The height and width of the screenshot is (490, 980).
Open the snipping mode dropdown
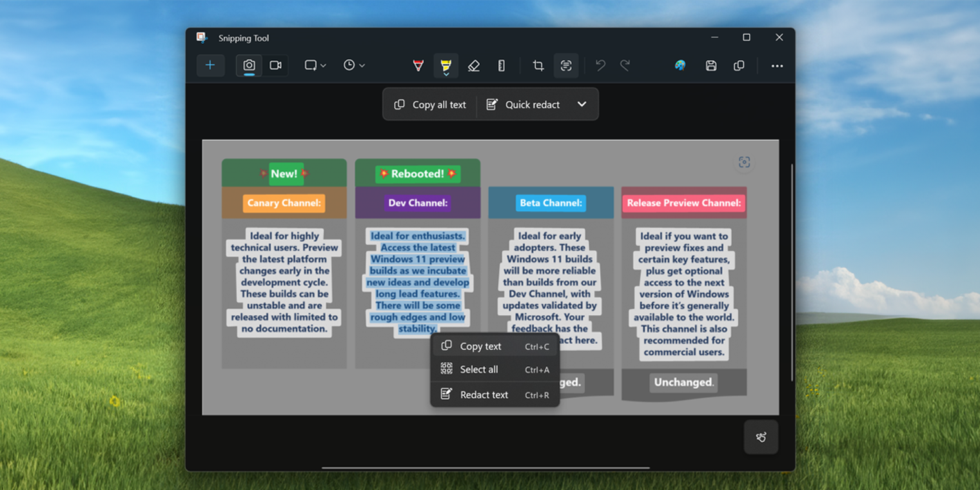315,65
